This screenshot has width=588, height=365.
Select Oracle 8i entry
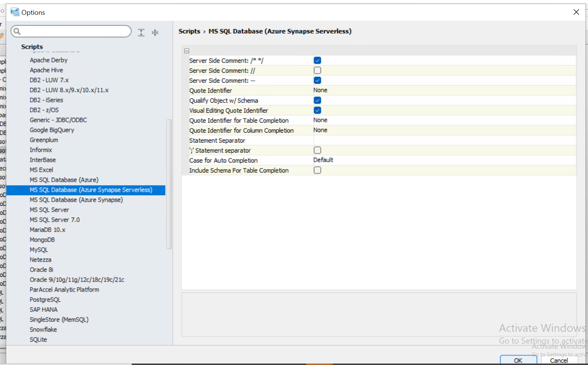(x=41, y=270)
